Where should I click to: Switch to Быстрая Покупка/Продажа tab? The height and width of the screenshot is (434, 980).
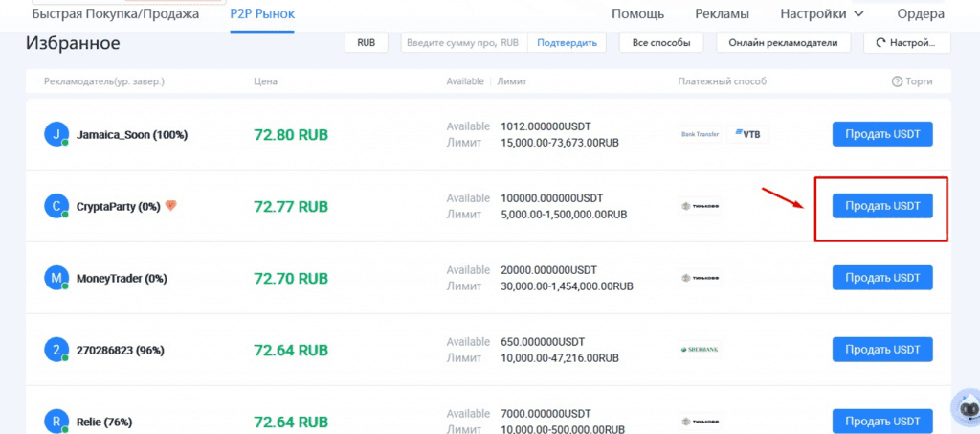[x=115, y=13]
